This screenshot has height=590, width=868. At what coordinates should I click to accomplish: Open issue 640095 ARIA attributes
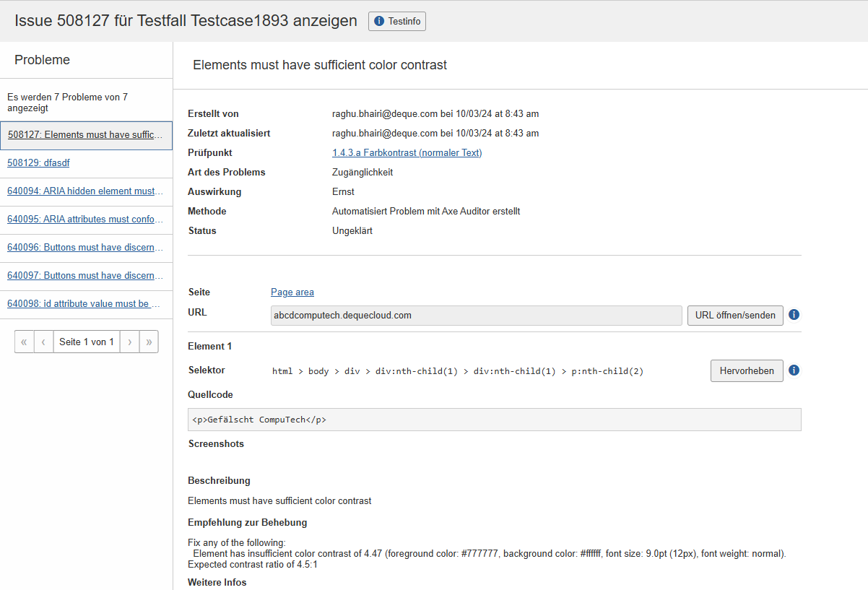click(85, 220)
